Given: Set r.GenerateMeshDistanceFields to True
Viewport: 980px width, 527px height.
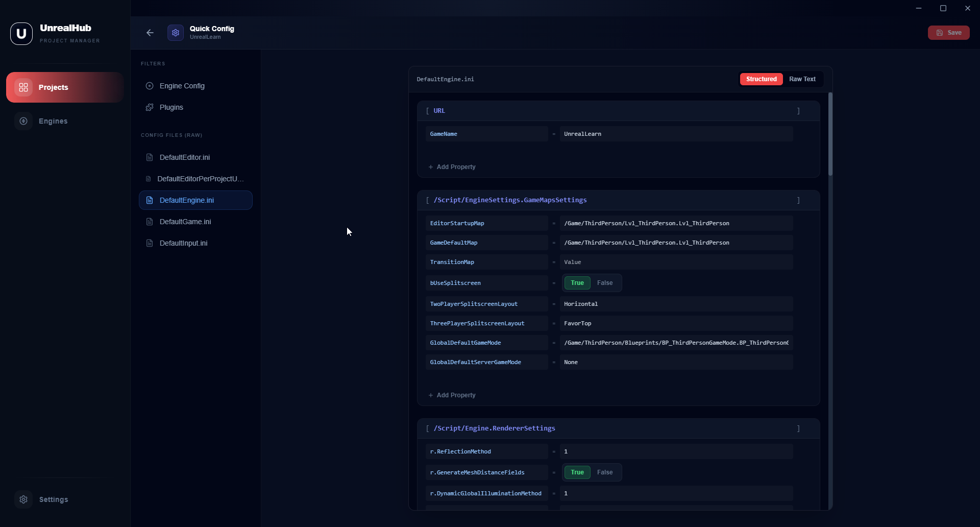Looking at the screenshot, I should pos(577,472).
